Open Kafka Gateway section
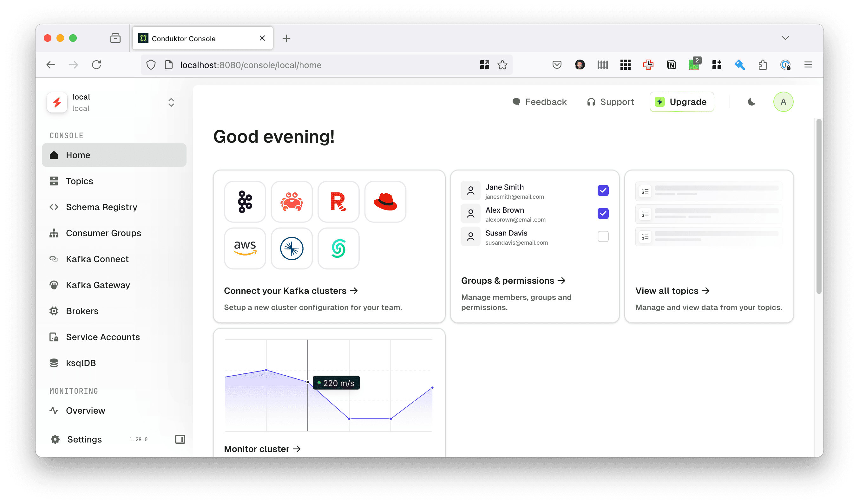Screen dimensions: 859x504 114,285
